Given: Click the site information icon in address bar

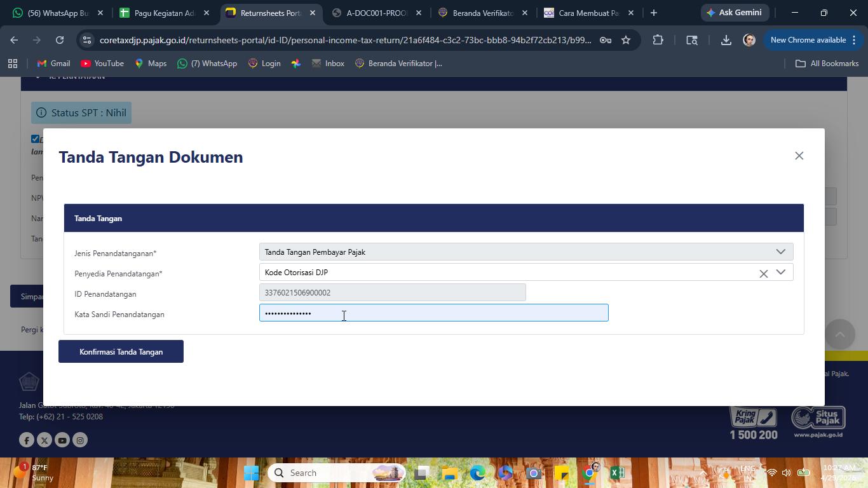Looking at the screenshot, I should (x=87, y=40).
